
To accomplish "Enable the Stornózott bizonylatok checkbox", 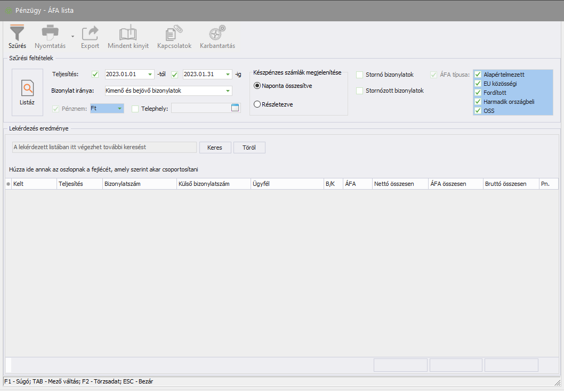I will point(360,91).
